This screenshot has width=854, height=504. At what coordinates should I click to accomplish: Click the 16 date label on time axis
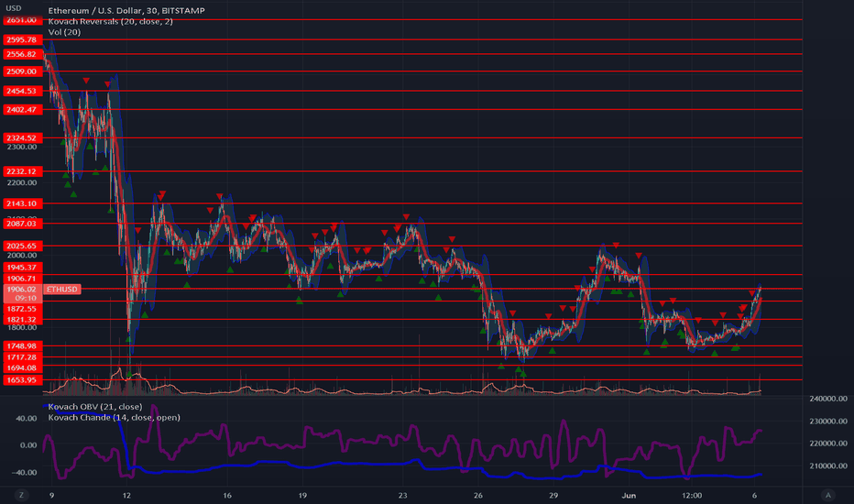click(x=227, y=495)
